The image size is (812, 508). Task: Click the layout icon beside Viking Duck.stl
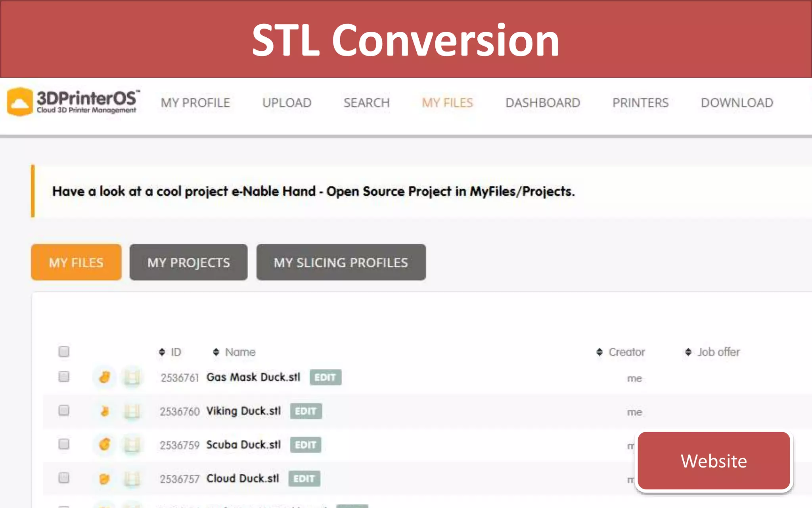click(132, 411)
